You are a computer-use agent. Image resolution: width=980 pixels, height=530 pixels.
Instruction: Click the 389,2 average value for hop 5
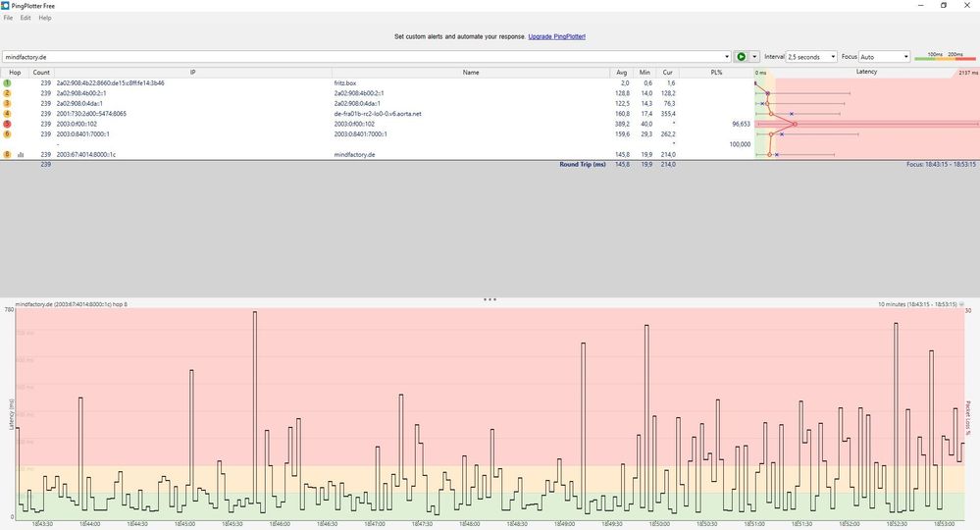click(622, 124)
